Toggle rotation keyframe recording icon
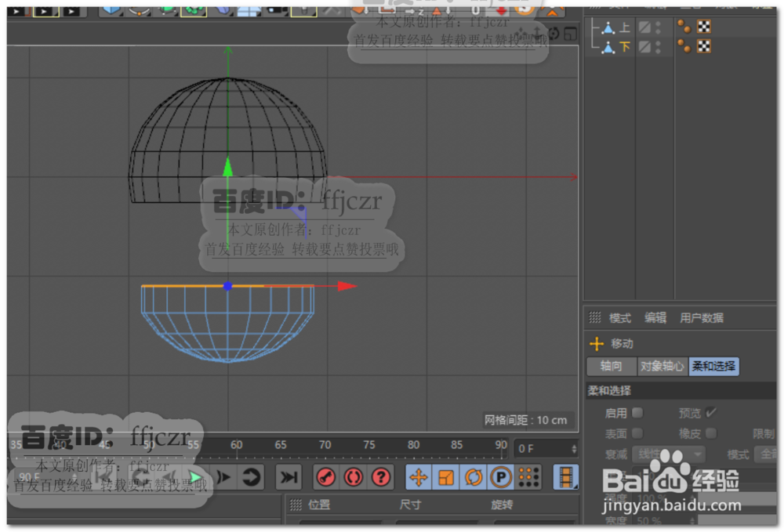Screen dimensions: 784x532 [x=474, y=477]
